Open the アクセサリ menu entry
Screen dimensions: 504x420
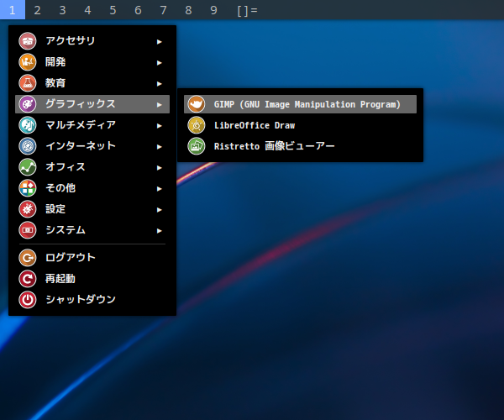point(92,41)
